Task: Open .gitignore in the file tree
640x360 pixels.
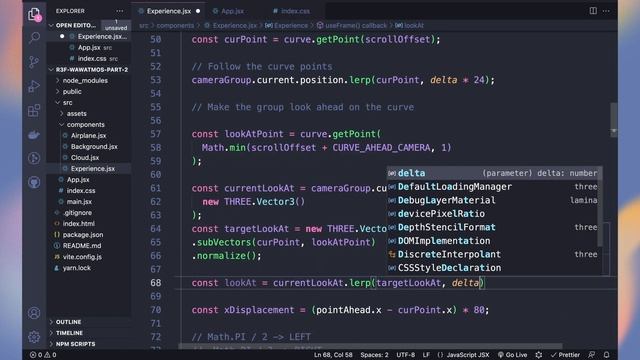Action: pos(77,213)
